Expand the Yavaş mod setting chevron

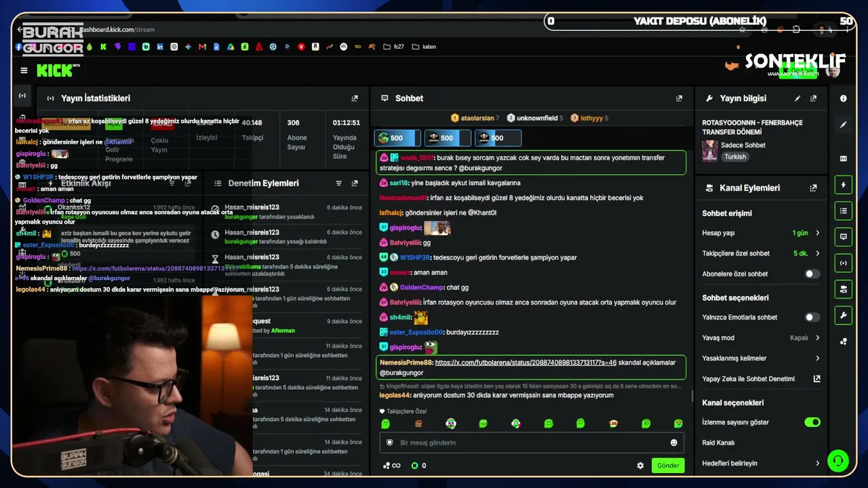[817, 338]
